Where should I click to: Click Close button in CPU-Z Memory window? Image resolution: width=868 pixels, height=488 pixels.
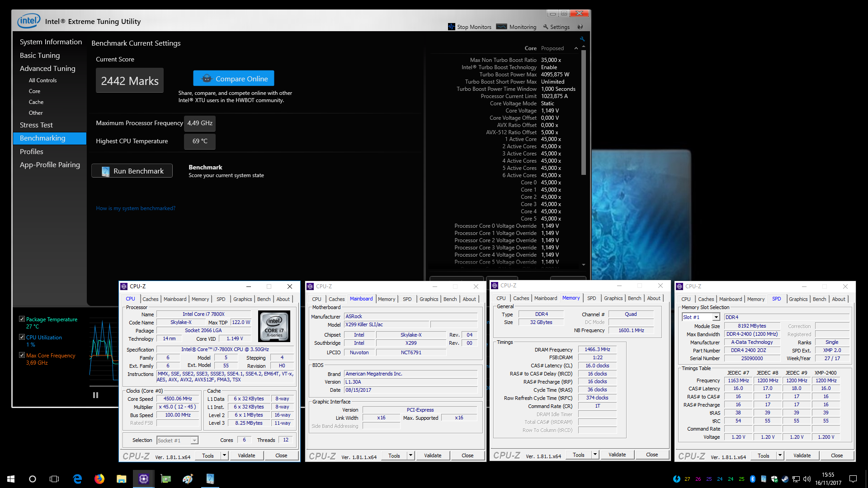652,455
